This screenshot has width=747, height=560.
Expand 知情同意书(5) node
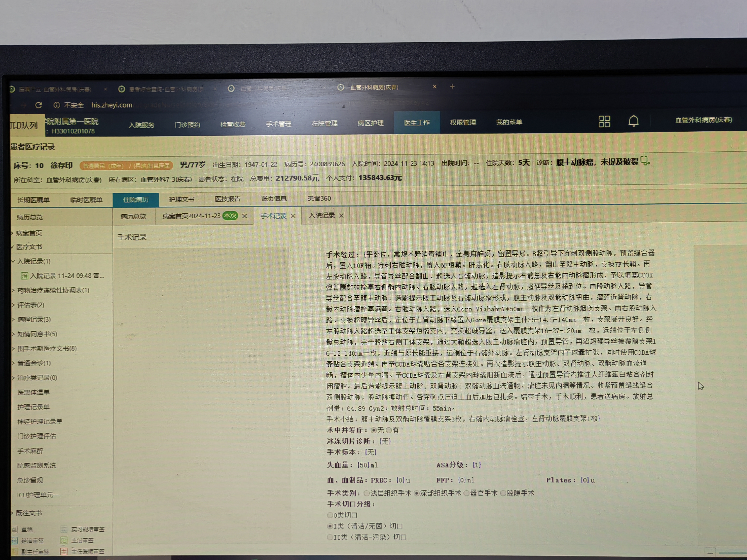click(13, 334)
